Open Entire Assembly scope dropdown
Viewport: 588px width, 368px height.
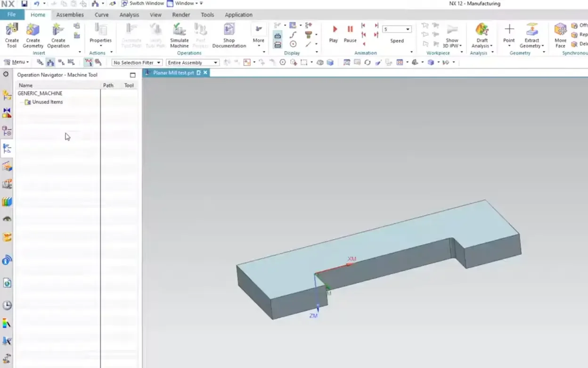[193, 62]
